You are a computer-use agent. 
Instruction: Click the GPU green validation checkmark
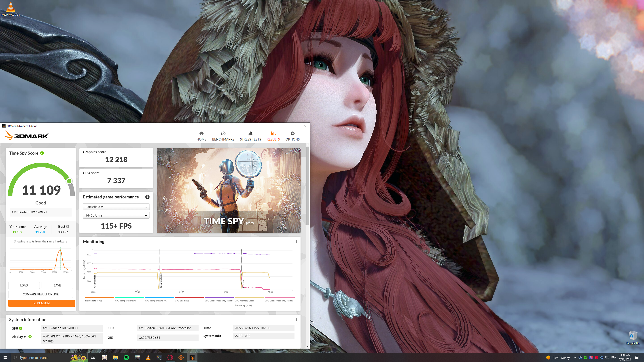(21, 328)
